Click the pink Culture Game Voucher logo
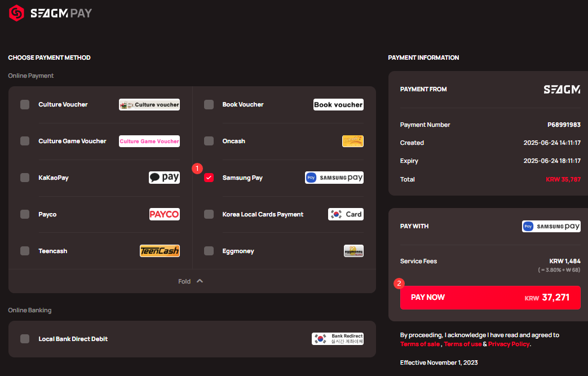This screenshot has width=588, height=376. coord(149,141)
